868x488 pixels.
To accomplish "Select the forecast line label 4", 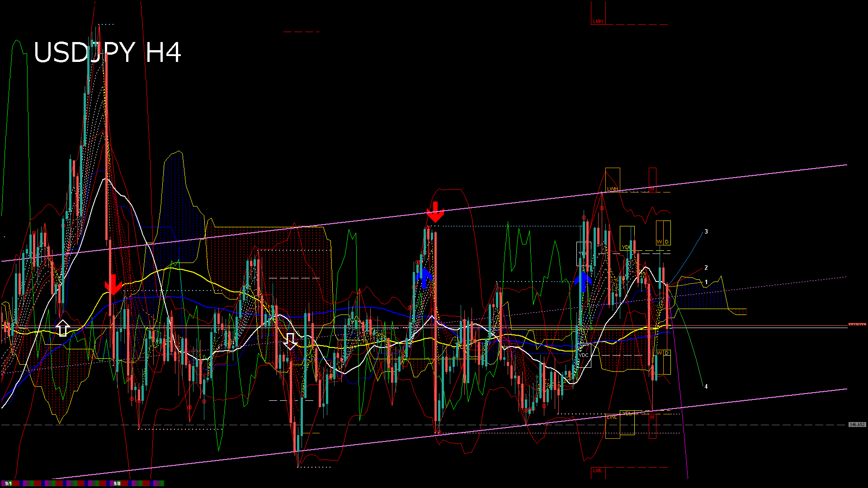I will [x=706, y=386].
